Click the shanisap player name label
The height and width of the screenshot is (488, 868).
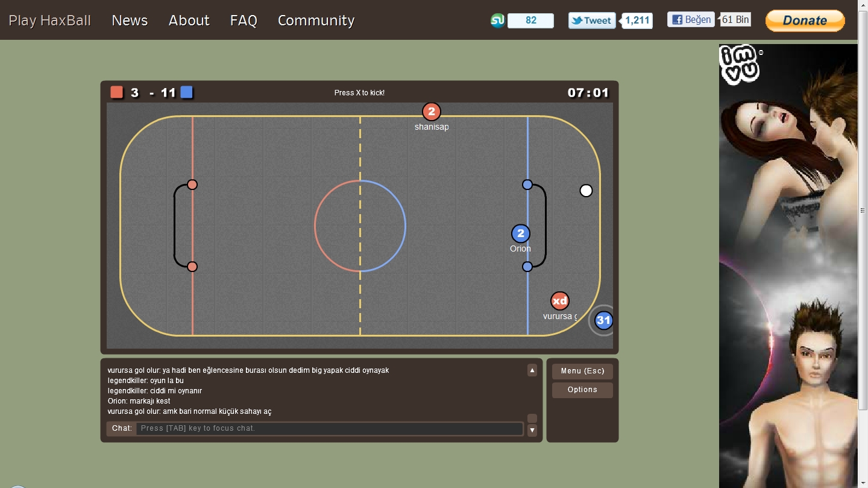point(432,127)
